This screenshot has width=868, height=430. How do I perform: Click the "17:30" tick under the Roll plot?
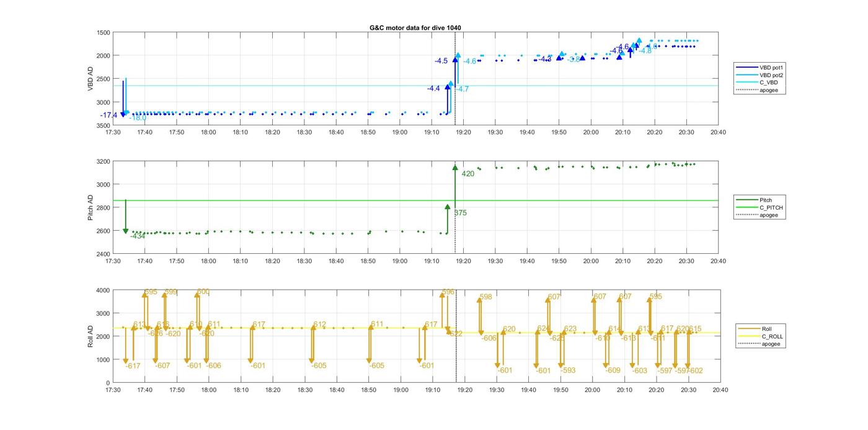click(x=113, y=390)
